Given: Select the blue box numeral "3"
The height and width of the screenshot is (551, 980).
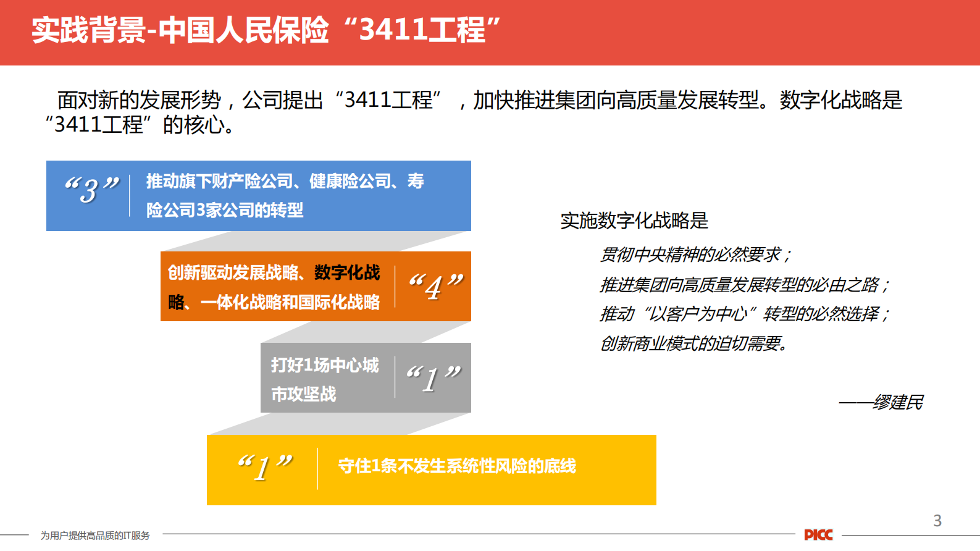Looking at the screenshot, I should pyautogui.click(x=90, y=190).
